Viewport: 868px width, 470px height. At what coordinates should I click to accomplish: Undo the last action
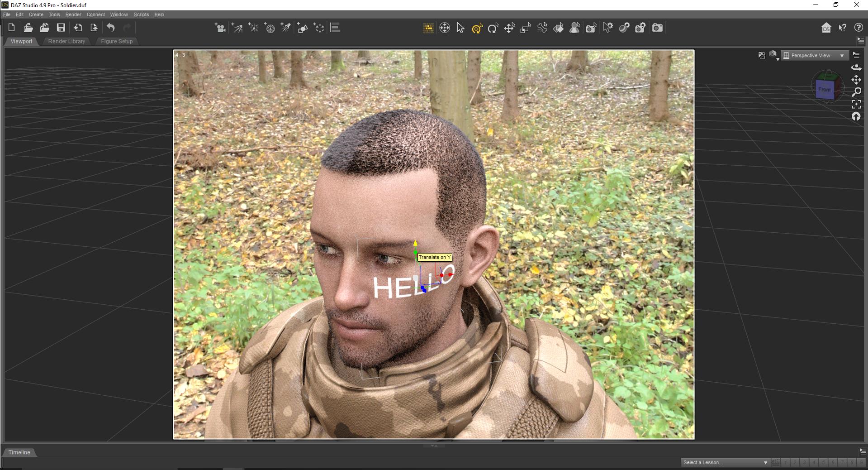111,28
